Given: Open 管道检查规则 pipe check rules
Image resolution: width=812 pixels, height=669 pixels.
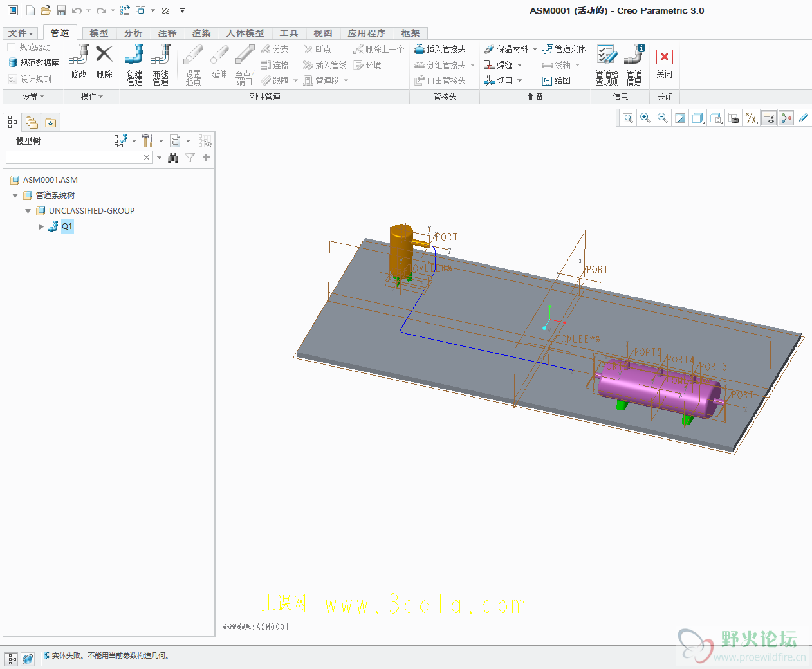Looking at the screenshot, I should 607,64.
